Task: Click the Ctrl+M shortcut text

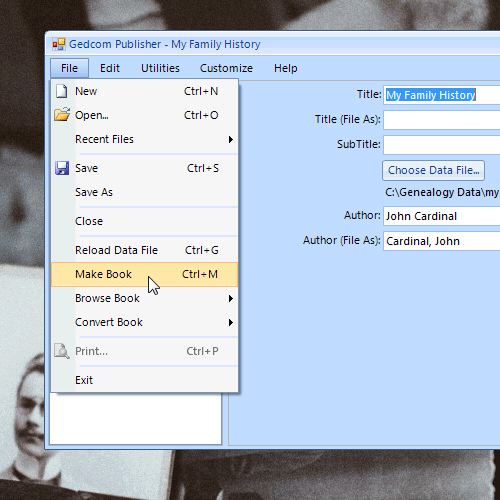Action: coord(200,274)
